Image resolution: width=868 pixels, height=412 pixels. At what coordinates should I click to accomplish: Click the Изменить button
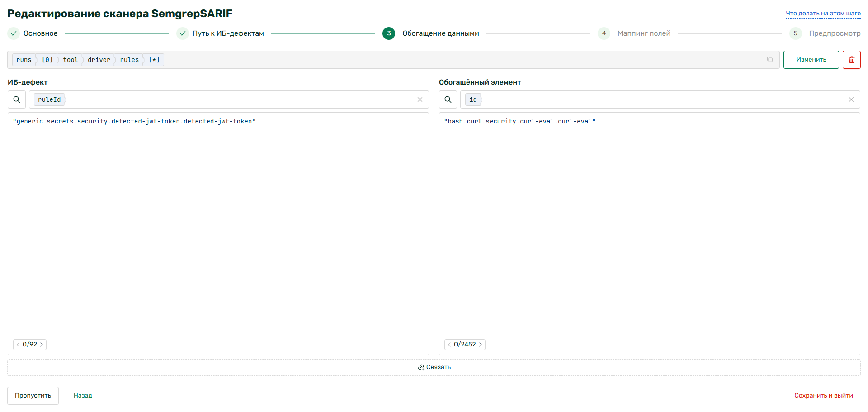[x=811, y=60]
